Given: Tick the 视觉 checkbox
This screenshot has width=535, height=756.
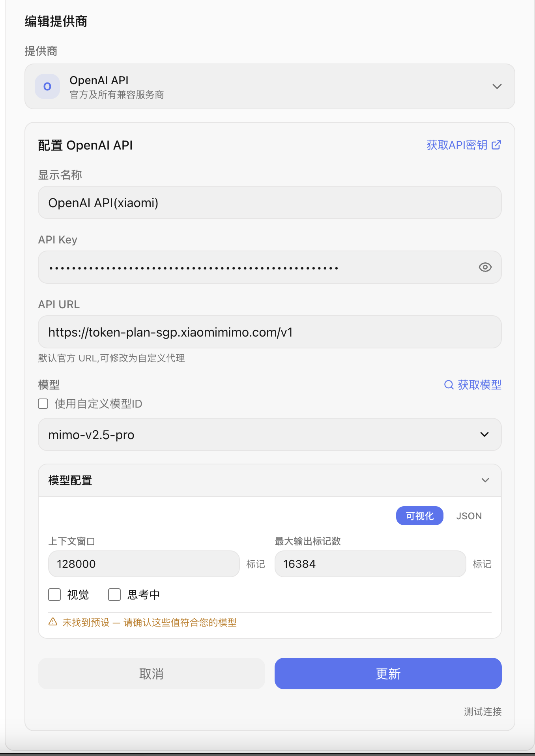Looking at the screenshot, I should pos(54,595).
